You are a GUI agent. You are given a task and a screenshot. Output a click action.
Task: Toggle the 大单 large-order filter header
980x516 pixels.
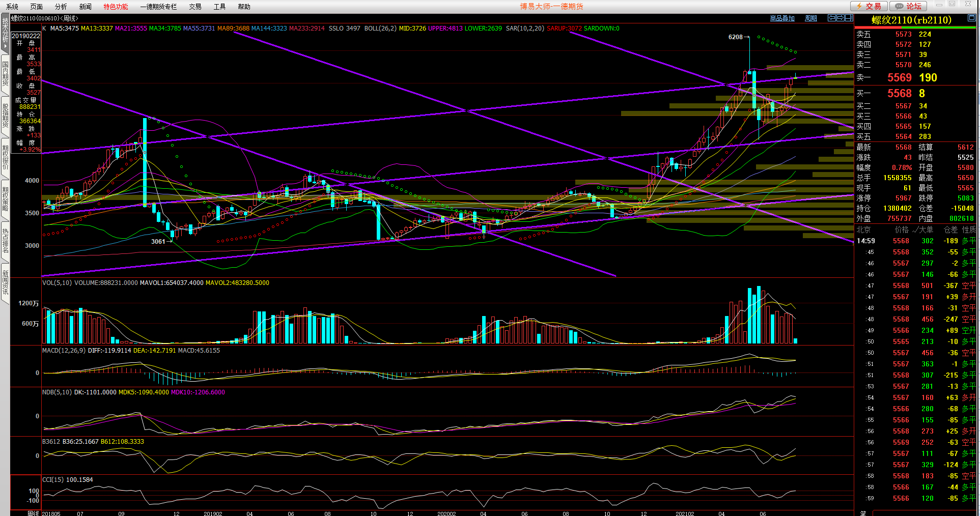923,230
